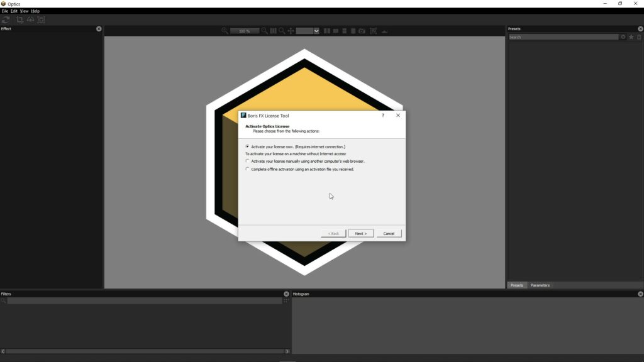The width and height of the screenshot is (644, 362).
Task: Click the Next > button in the License Tool
Action: pyautogui.click(x=361, y=234)
